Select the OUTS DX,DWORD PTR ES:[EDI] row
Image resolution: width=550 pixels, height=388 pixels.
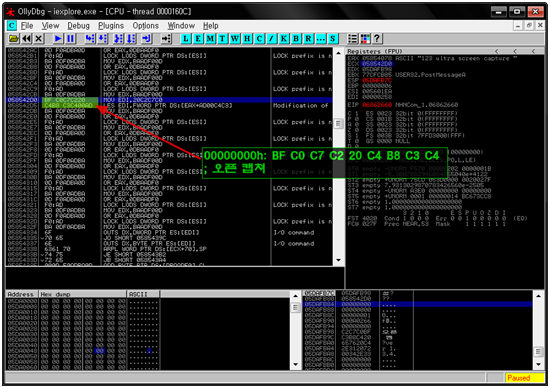pos(169,233)
